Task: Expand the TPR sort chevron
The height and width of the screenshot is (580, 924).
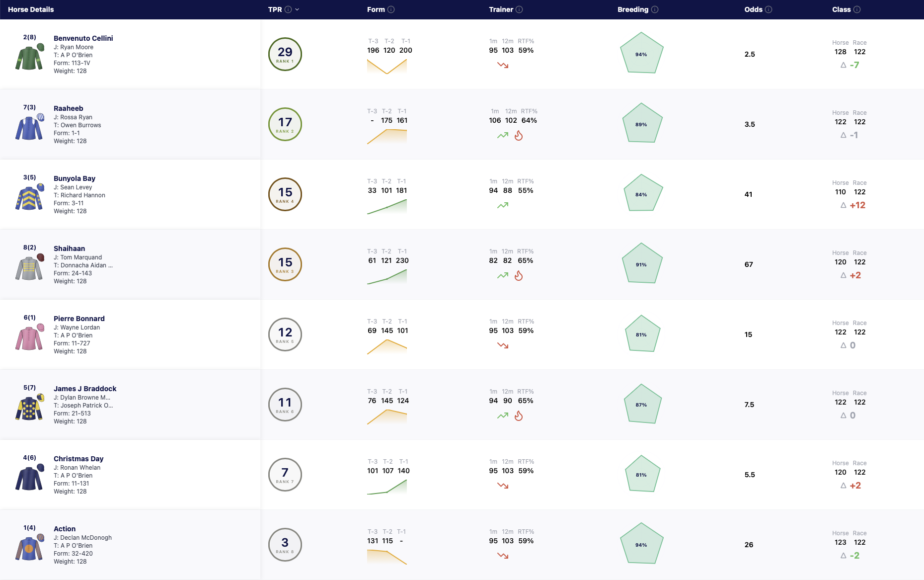Action: tap(297, 9)
